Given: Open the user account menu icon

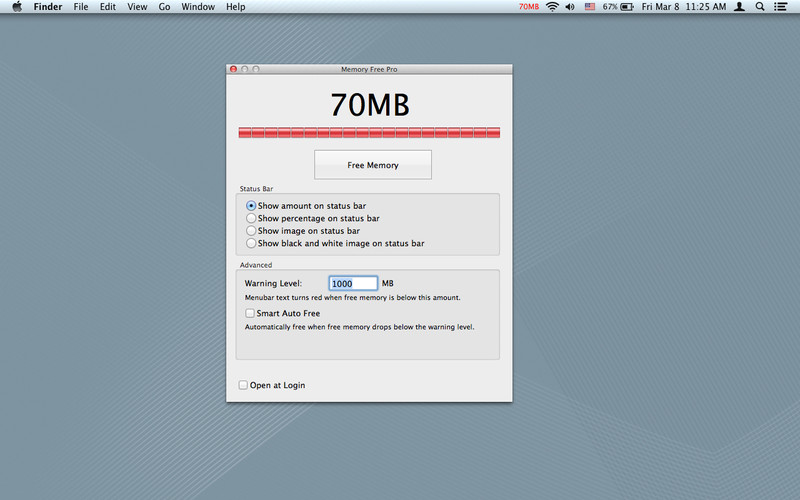Looking at the screenshot, I should pyautogui.click(x=739, y=7).
